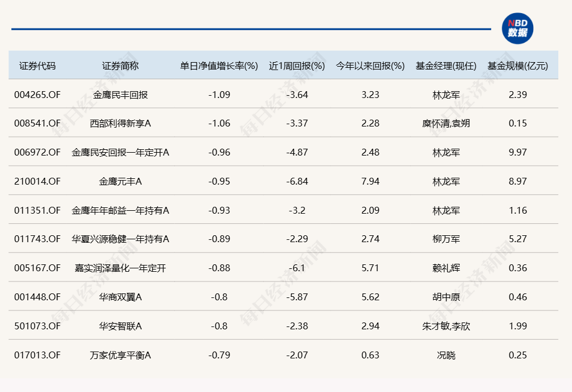Select code cell 004265.OF

[x=37, y=95]
